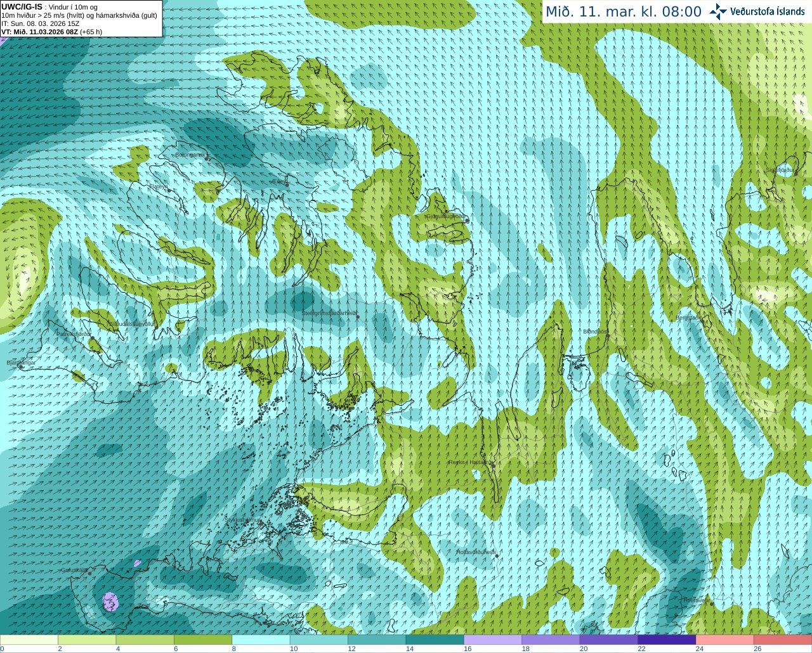This screenshot has width=812, height=653.
Task: Click the Blönduós station label
Action: [595, 332]
